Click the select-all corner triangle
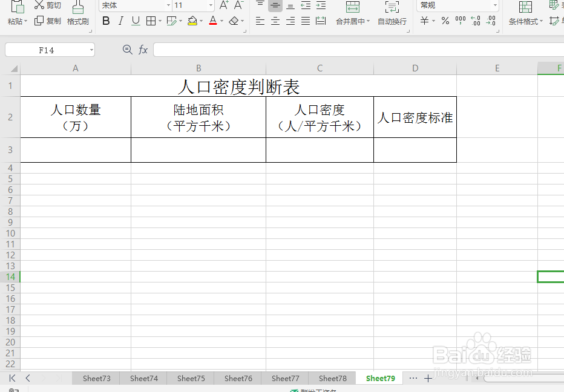The height and width of the screenshot is (392, 564). (x=14, y=68)
